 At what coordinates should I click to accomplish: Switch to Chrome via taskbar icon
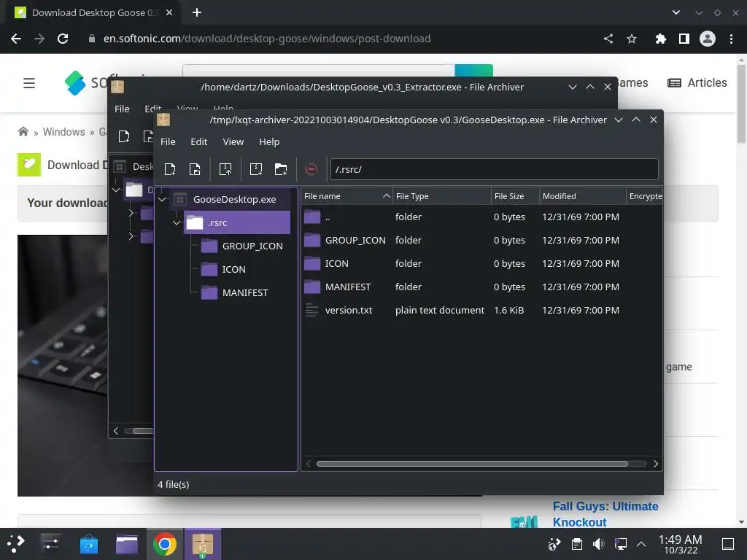click(165, 544)
